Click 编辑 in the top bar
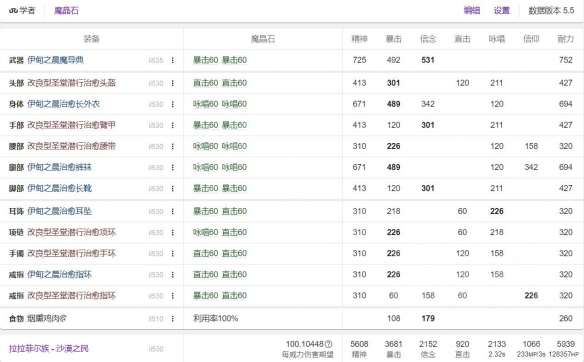This screenshot has height=362, width=584. pyautogui.click(x=472, y=10)
